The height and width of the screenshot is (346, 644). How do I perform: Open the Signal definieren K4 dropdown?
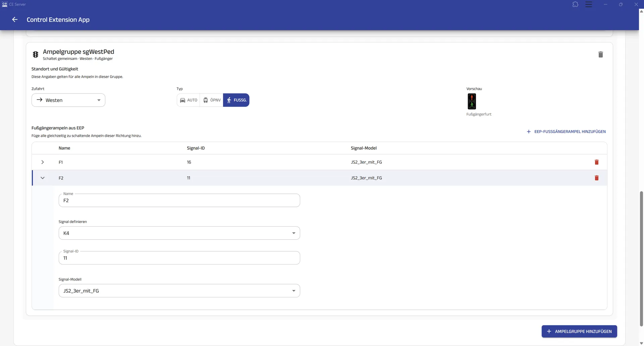point(179,233)
